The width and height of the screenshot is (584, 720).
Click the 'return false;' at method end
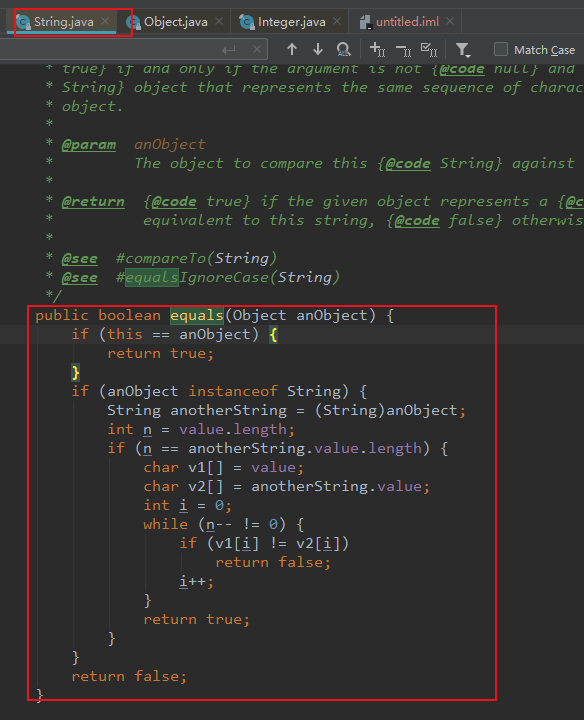point(129,676)
